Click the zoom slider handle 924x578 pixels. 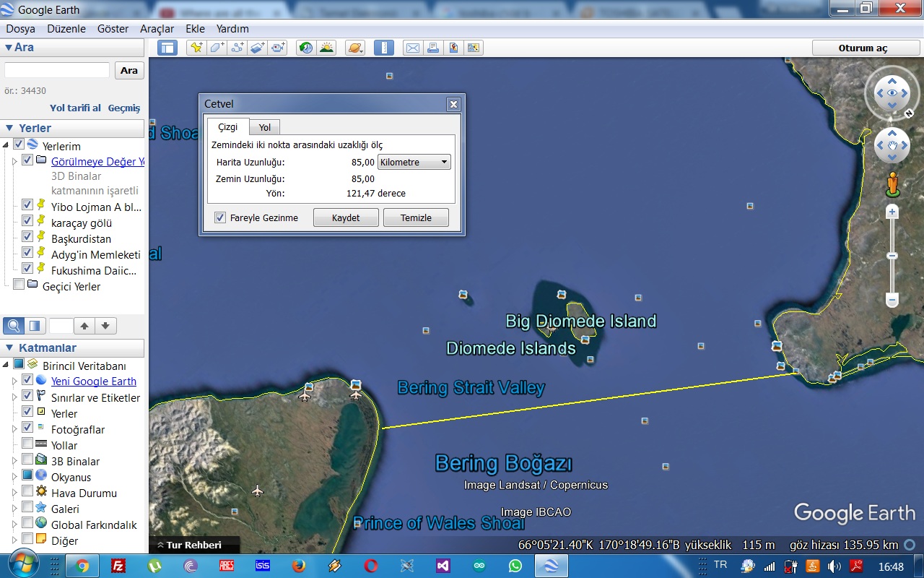(x=892, y=256)
